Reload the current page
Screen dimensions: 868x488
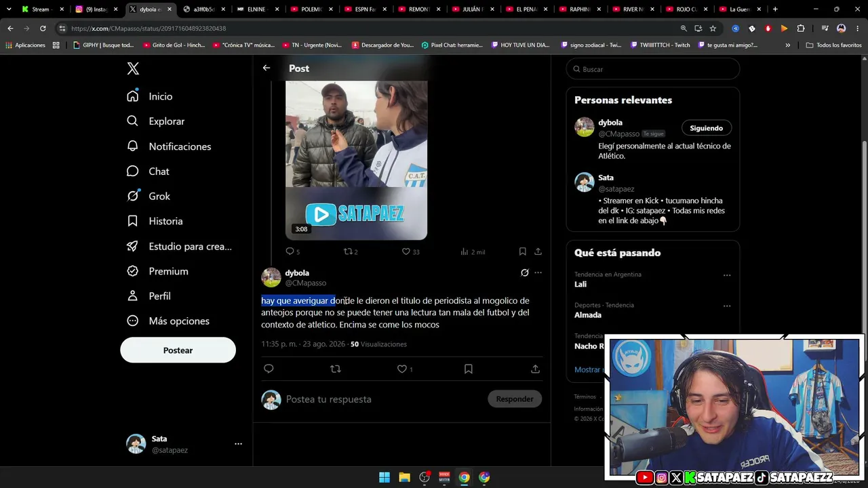pyautogui.click(x=43, y=28)
